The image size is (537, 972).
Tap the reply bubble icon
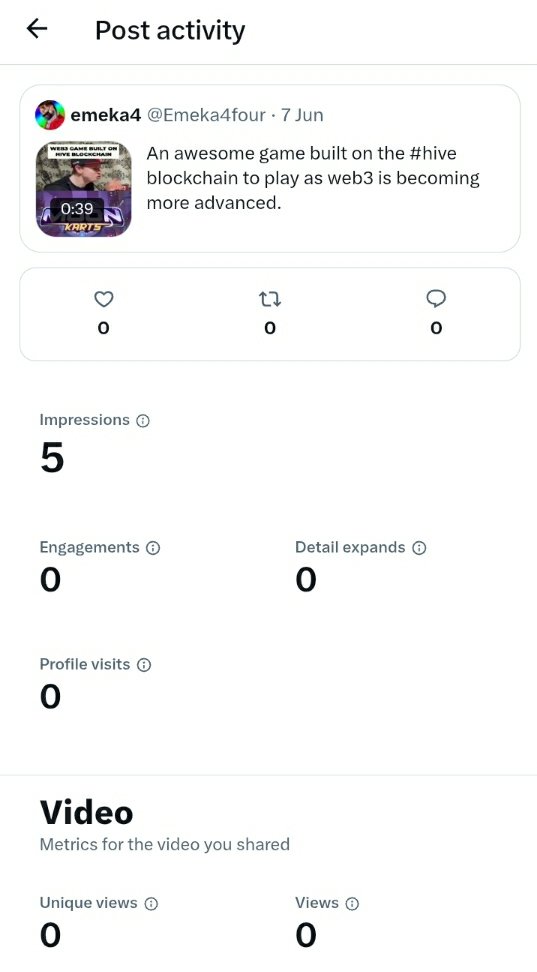(437, 299)
